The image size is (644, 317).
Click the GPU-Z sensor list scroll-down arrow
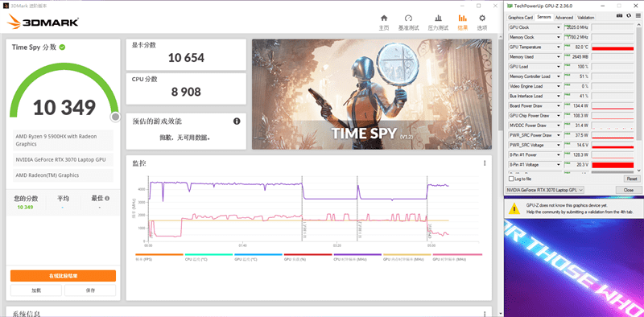(x=638, y=170)
